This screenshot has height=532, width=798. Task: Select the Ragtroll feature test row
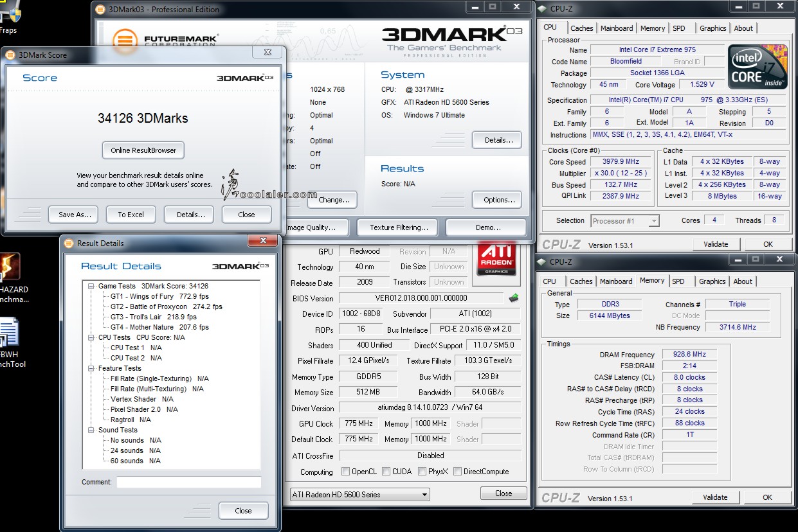[x=131, y=420]
